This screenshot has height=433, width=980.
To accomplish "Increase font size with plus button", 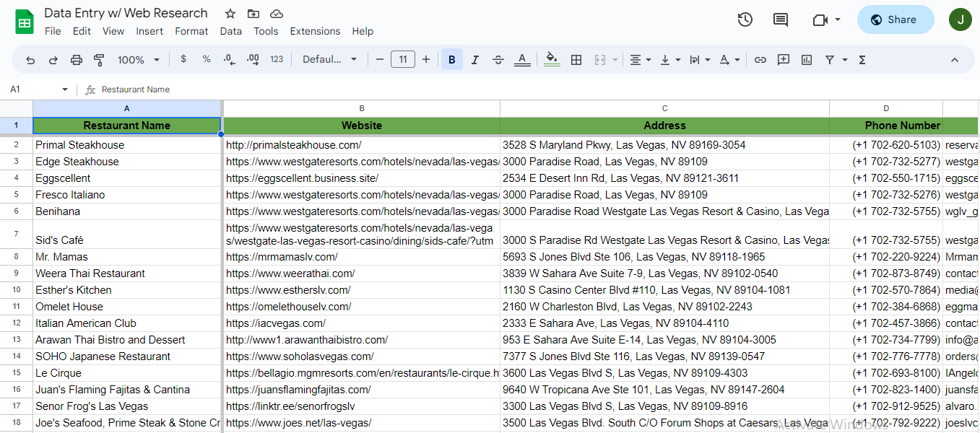I will point(426,59).
